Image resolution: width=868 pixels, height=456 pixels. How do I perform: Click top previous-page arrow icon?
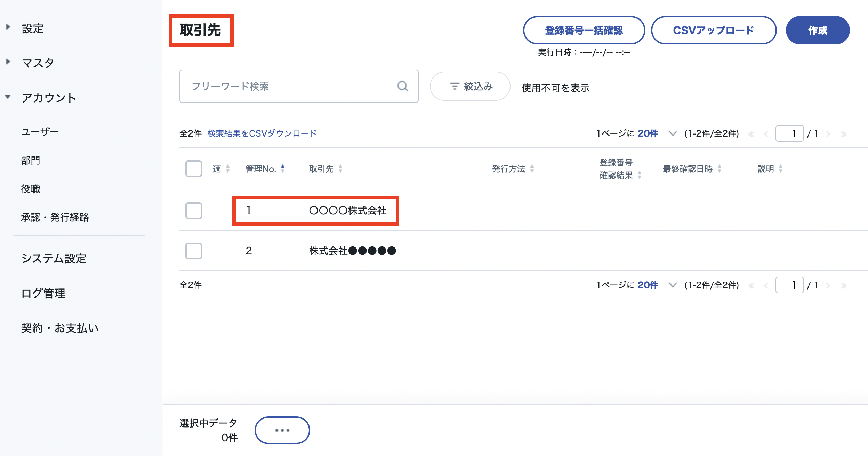[766, 134]
